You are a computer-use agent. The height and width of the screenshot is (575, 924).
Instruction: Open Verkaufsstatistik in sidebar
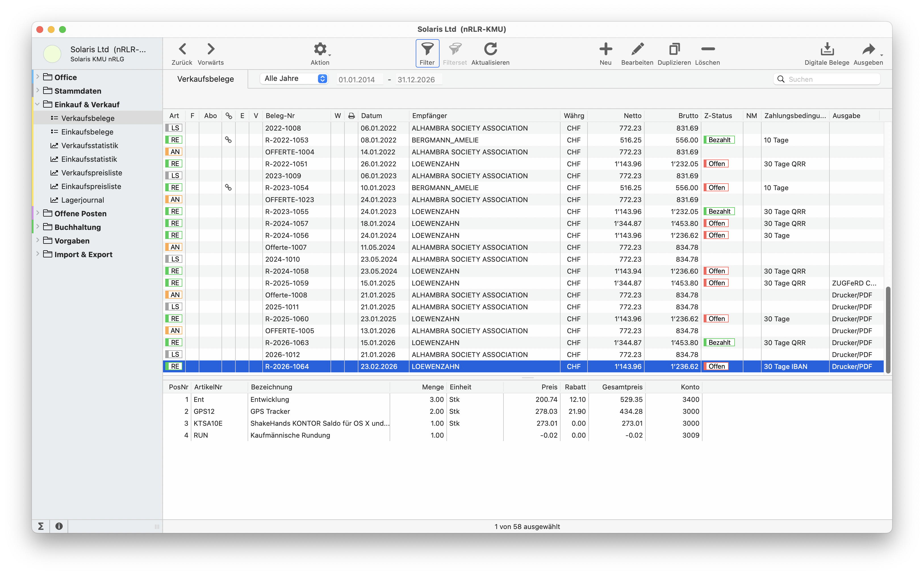(x=89, y=146)
